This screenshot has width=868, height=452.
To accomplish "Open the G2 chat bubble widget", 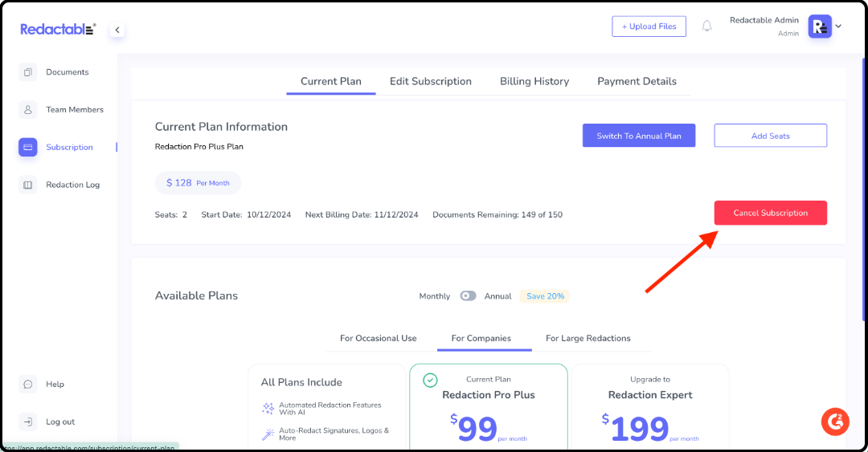I will 835,421.
